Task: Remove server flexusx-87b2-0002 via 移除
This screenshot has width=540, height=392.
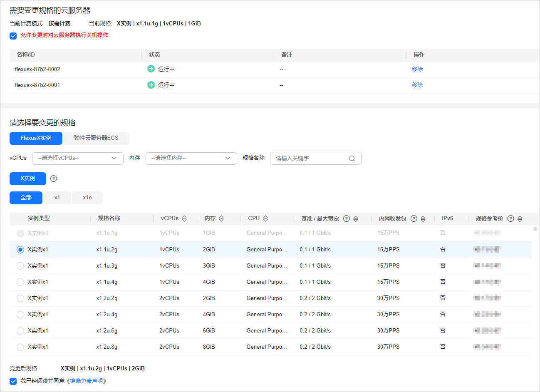Action: click(417, 69)
